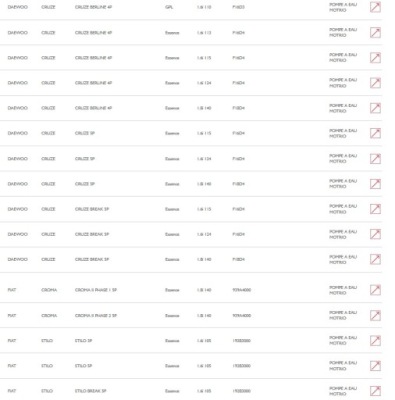Select the Croma II Phase 2 5P text

pos(96,315)
